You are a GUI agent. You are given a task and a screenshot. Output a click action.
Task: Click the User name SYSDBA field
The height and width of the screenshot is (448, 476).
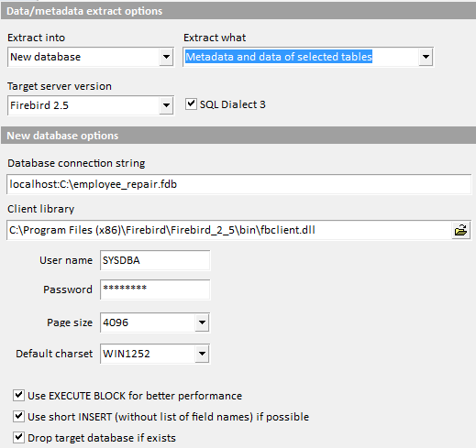pos(155,260)
